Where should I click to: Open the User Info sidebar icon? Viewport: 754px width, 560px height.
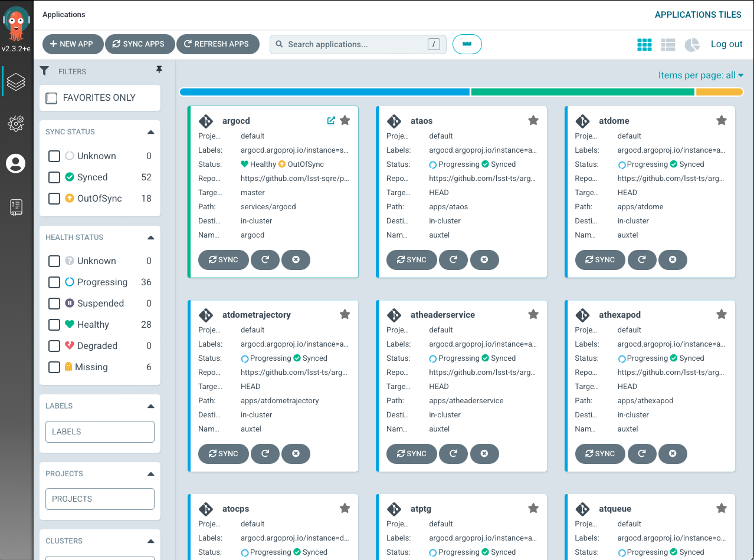point(16,163)
